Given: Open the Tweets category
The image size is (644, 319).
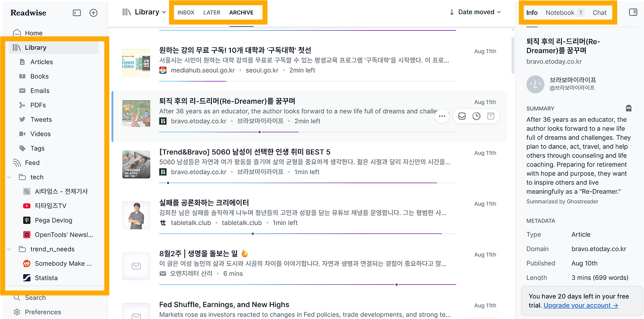Looking at the screenshot, I should (41, 120).
